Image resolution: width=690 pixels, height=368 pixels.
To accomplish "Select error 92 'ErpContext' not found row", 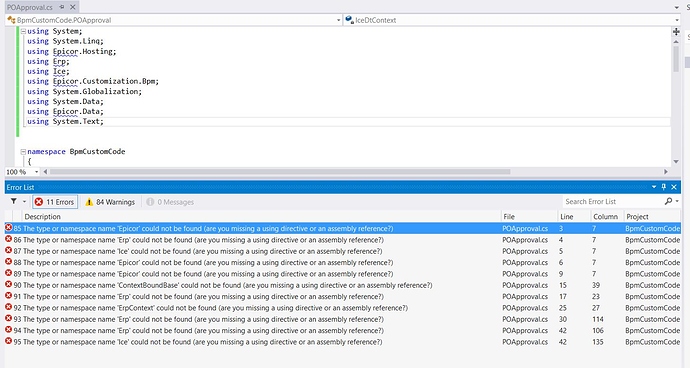I will point(343,308).
